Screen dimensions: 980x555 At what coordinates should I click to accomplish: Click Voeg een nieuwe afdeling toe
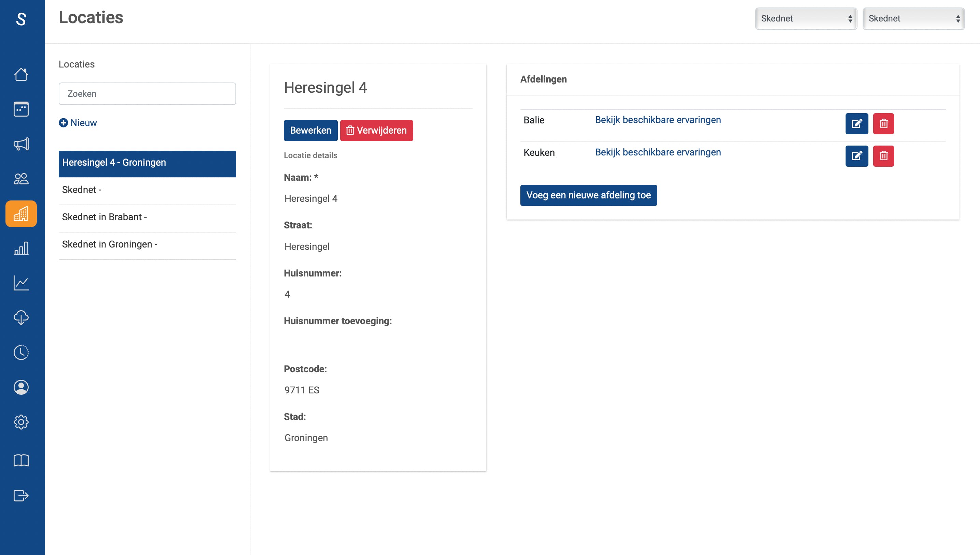pos(588,195)
